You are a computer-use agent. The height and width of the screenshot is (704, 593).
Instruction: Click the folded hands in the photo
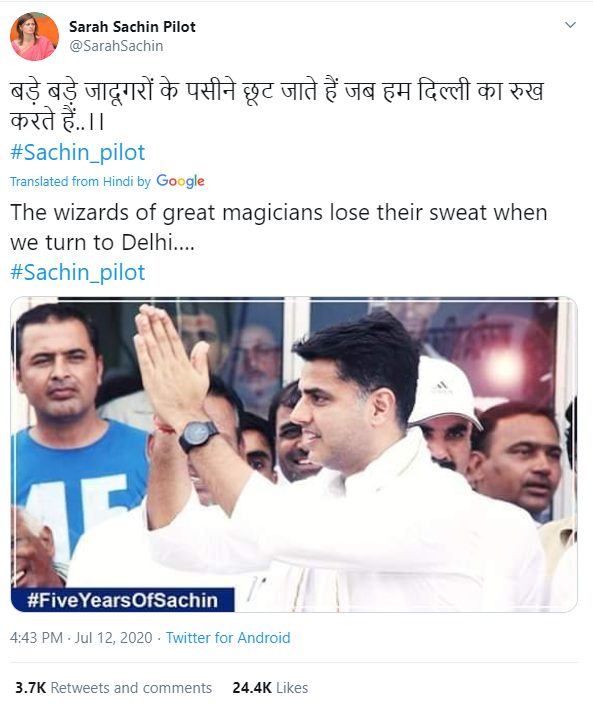click(171, 364)
